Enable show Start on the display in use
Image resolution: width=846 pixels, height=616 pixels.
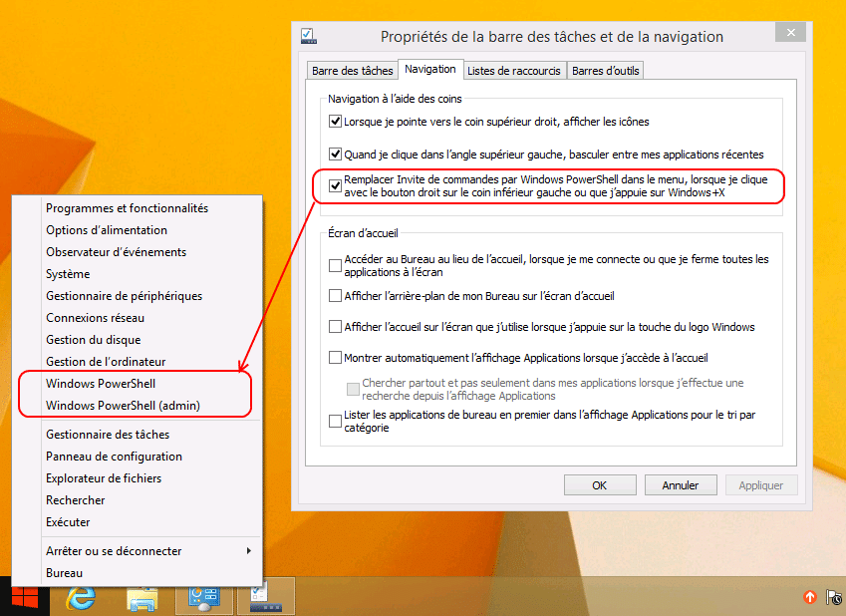(x=335, y=327)
